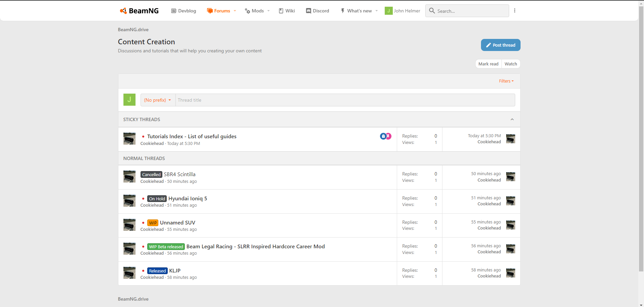644x307 pixels.
Task: Follow the bottom BeamNG.drive breadcrumb link
Action: 133,299
